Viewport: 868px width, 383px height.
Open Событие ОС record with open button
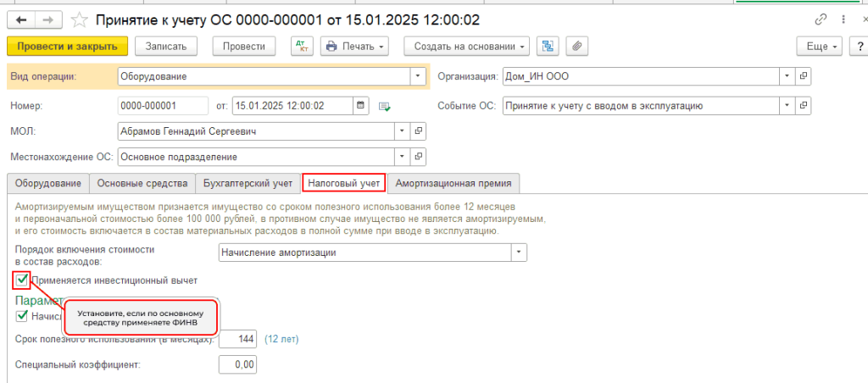pos(804,106)
